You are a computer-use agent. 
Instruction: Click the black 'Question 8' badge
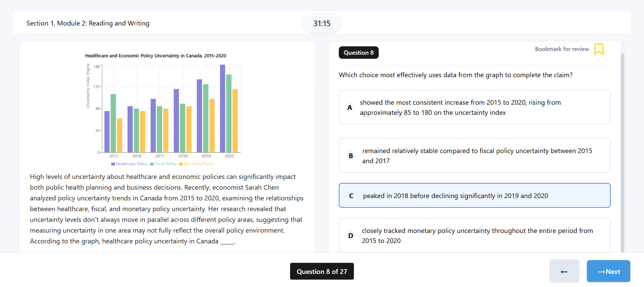coord(359,53)
